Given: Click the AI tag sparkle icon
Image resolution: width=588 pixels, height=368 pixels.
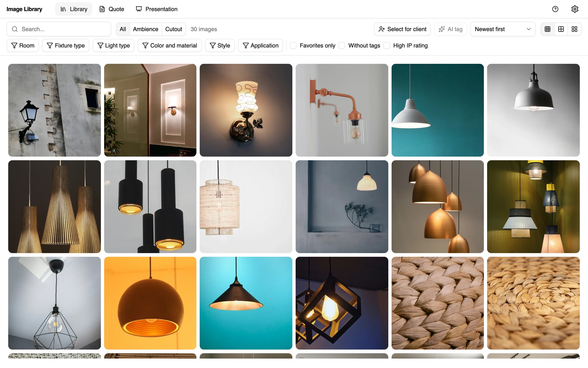Looking at the screenshot, I should coord(442,29).
